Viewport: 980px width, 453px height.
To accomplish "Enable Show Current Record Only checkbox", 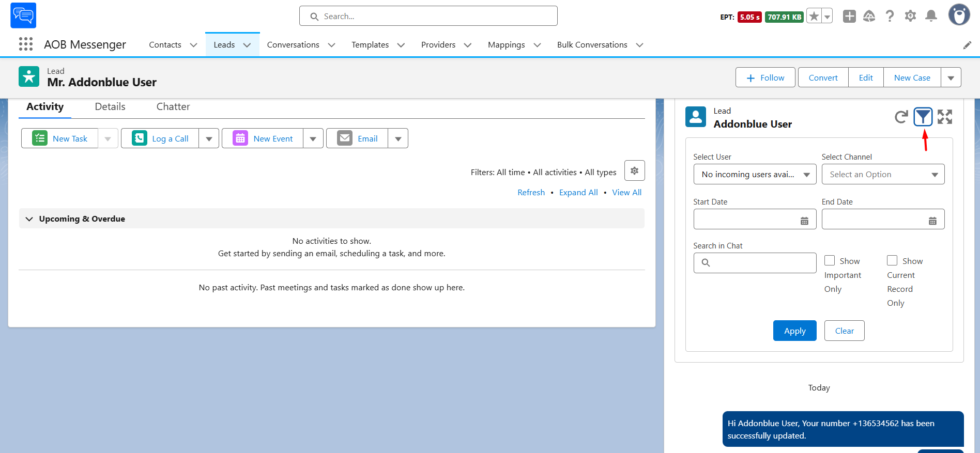I will tap(892, 260).
